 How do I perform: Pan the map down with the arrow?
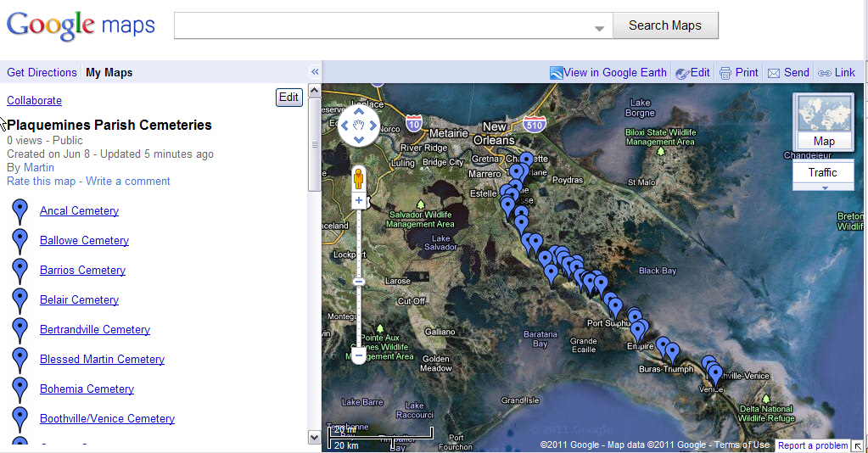click(x=359, y=140)
